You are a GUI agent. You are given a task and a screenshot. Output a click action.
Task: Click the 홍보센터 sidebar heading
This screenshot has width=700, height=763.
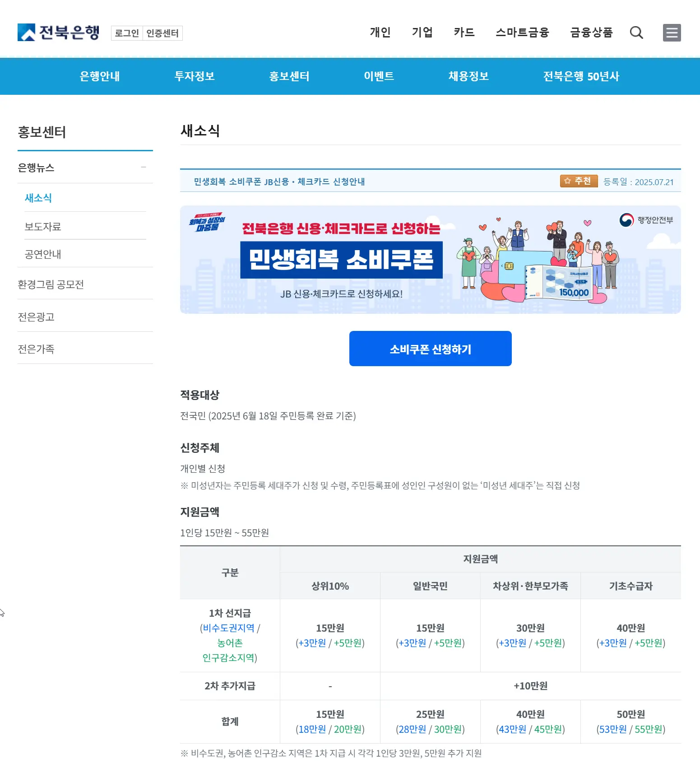pyautogui.click(x=42, y=132)
